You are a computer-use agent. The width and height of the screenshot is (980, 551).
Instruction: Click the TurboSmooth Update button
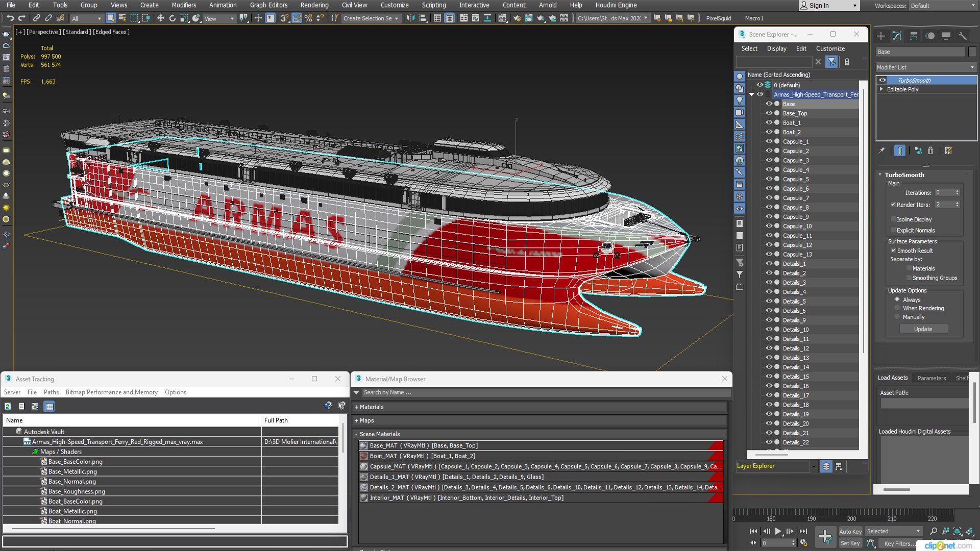[923, 329]
